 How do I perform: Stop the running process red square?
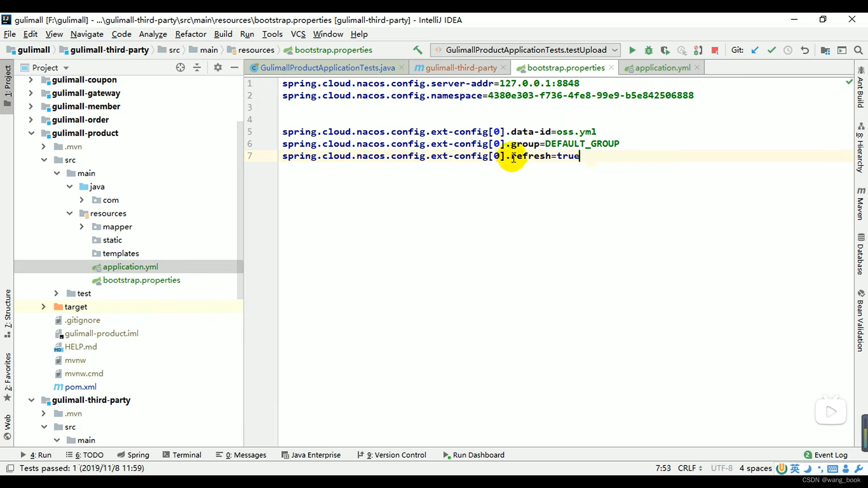tap(715, 50)
